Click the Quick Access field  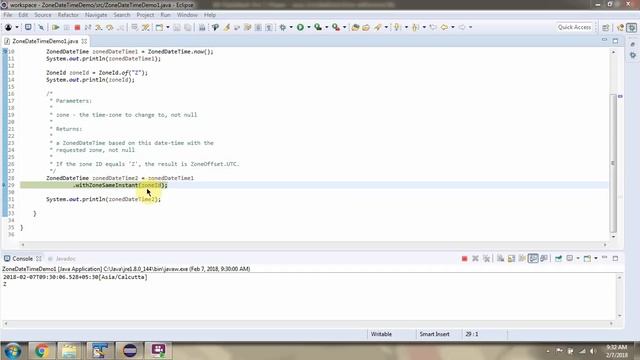[574, 27]
